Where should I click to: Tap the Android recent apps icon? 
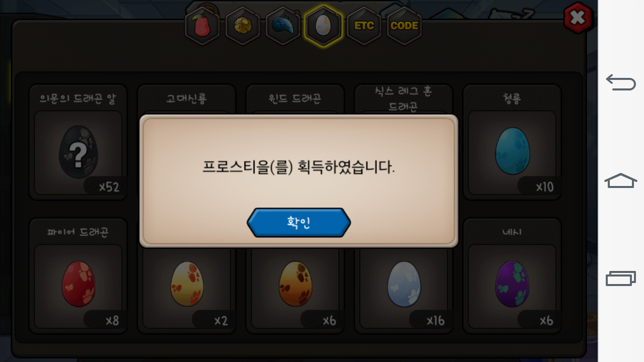[621, 278]
